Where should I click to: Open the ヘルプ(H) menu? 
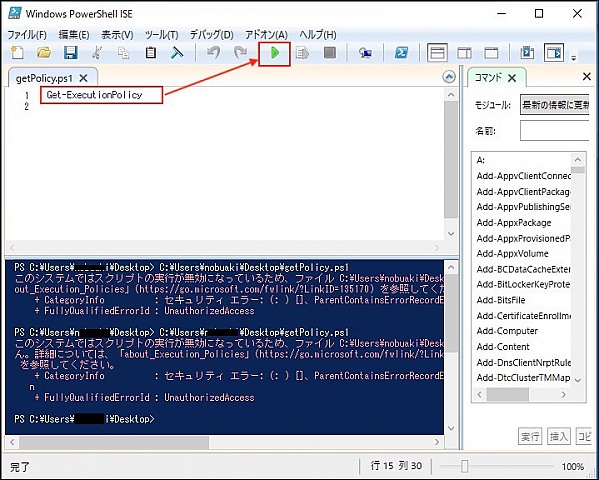(318, 35)
